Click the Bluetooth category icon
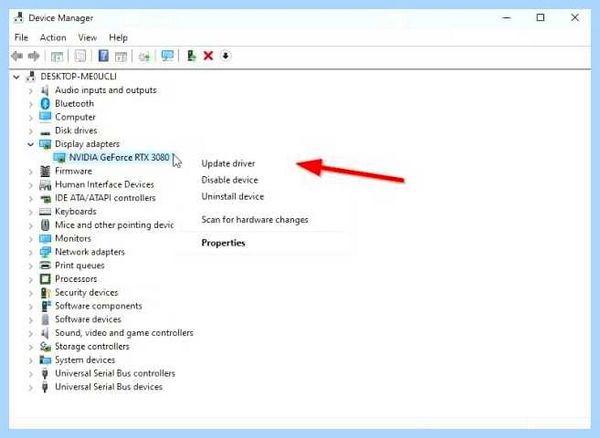600x438 pixels. click(45, 104)
